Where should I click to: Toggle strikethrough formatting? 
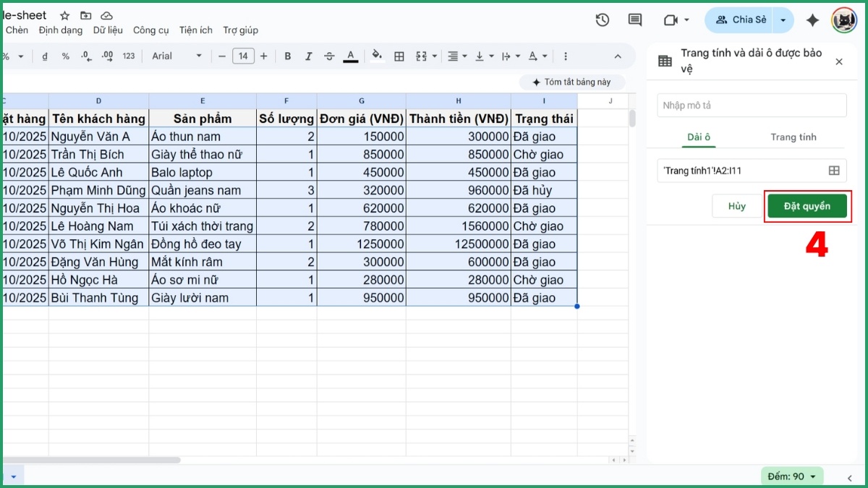pyautogui.click(x=329, y=56)
